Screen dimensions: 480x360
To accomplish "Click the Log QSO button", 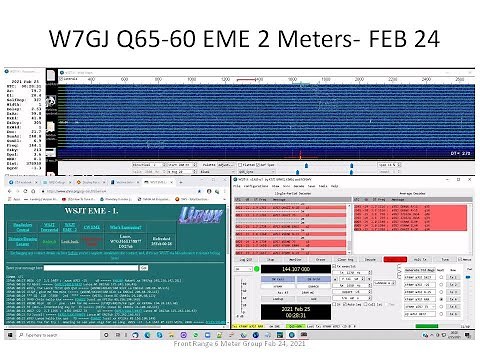I will [x=246, y=259].
